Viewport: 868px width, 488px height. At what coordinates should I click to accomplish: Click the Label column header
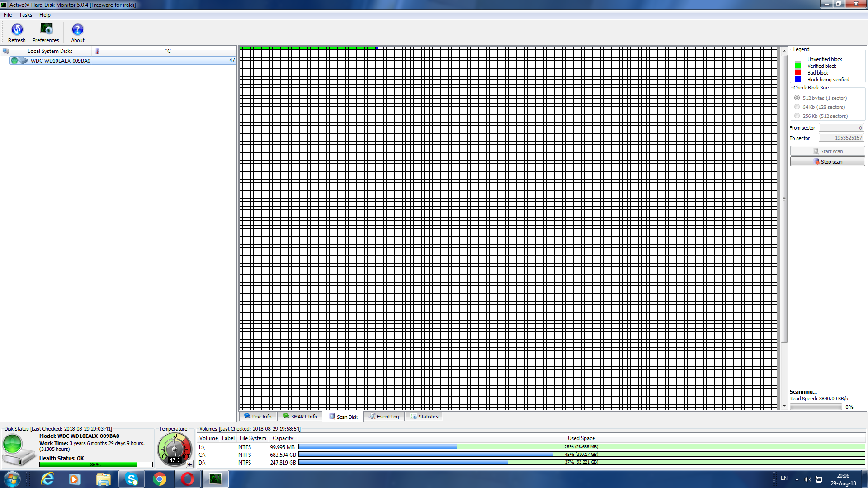228,438
